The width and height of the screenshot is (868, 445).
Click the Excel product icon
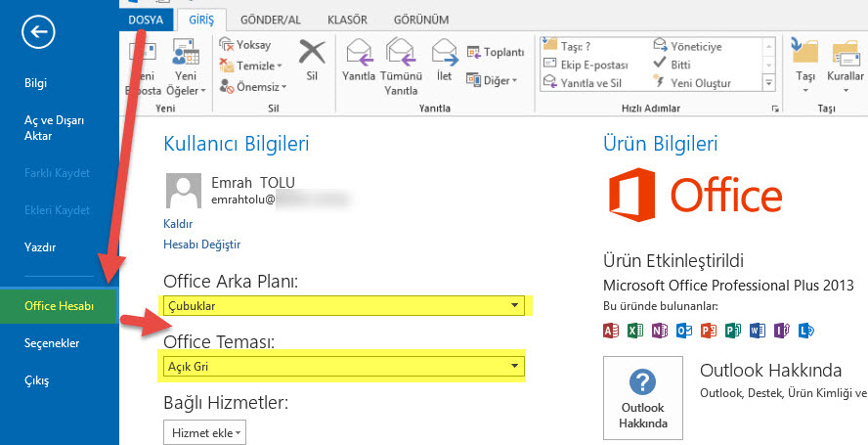pos(635,331)
